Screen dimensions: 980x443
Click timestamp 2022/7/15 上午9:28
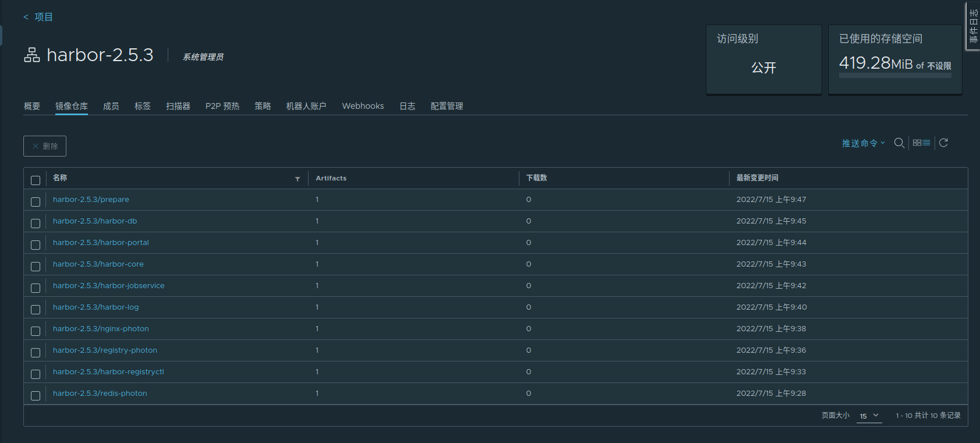[772, 393]
